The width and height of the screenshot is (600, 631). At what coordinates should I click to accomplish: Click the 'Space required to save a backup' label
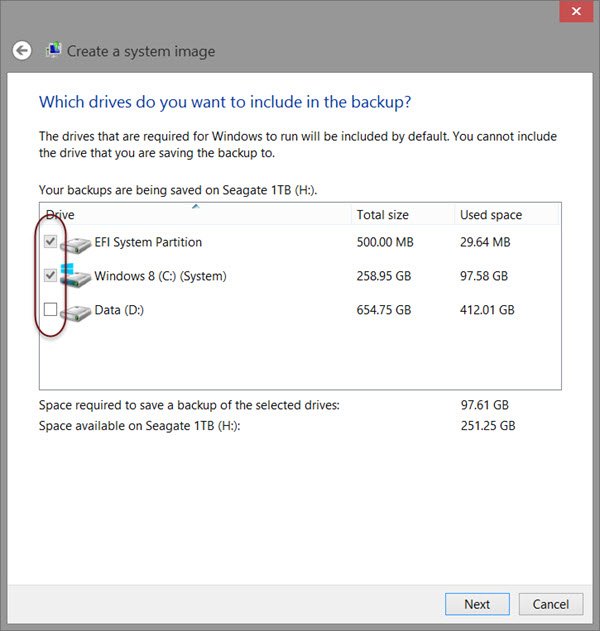pyautogui.click(x=189, y=405)
